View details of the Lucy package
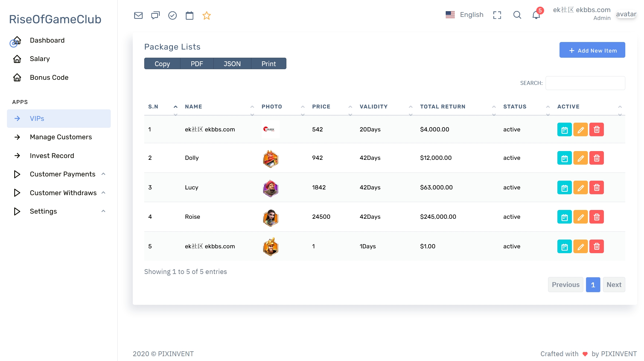Image resolution: width=644 pixels, height=361 pixels. (x=564, y=188)
